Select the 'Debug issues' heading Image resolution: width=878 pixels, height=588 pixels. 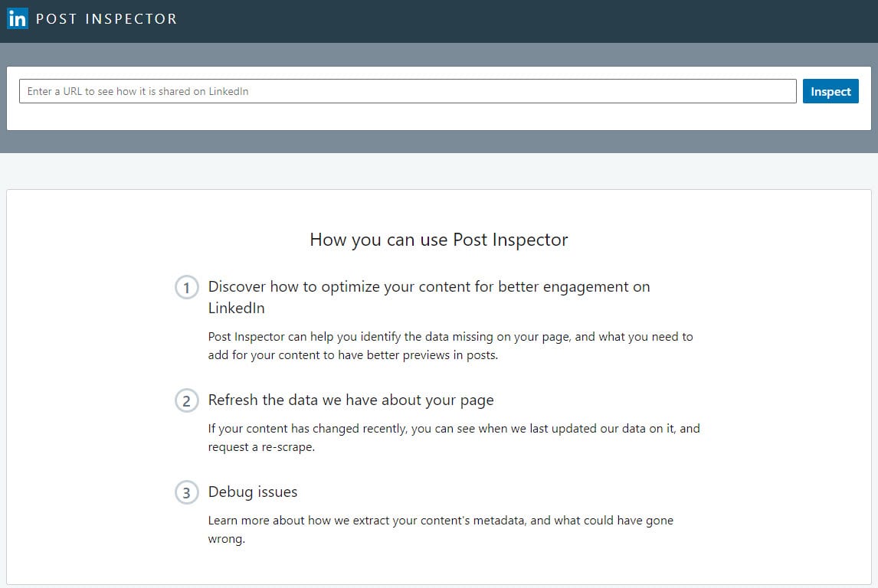coord(253,492)
